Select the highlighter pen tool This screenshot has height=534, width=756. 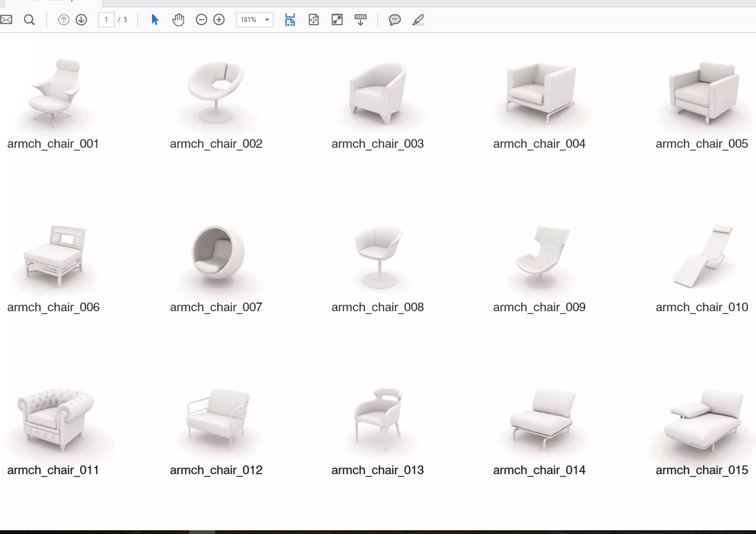pos(418,20)
